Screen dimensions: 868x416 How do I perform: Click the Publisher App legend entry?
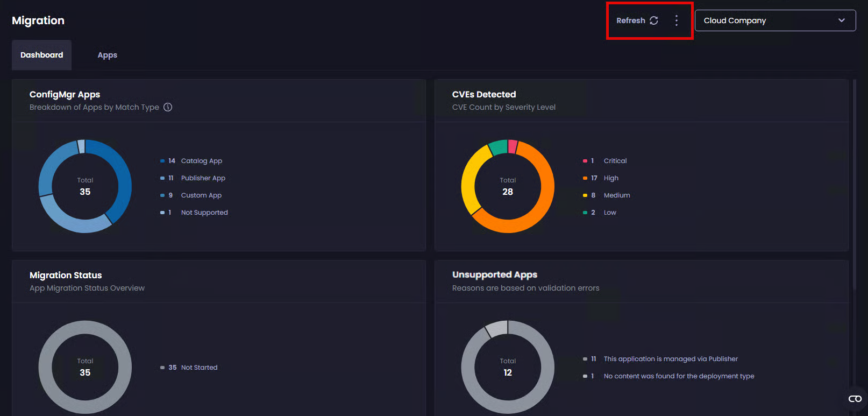click(x=203, y=178)
